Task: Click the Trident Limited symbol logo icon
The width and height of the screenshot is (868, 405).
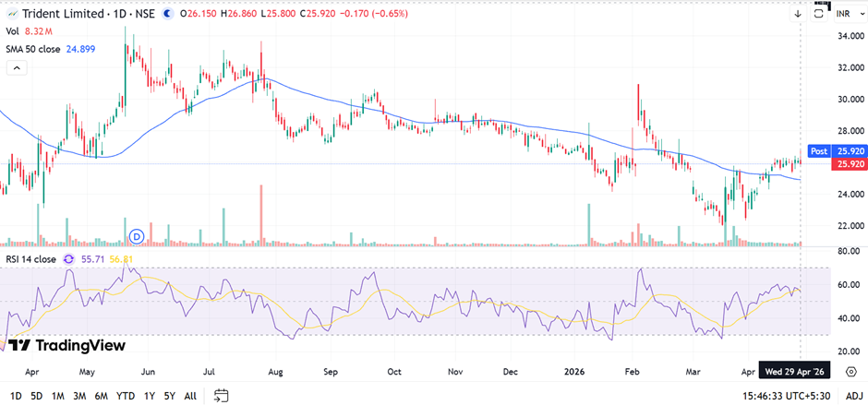Action: 9,14
